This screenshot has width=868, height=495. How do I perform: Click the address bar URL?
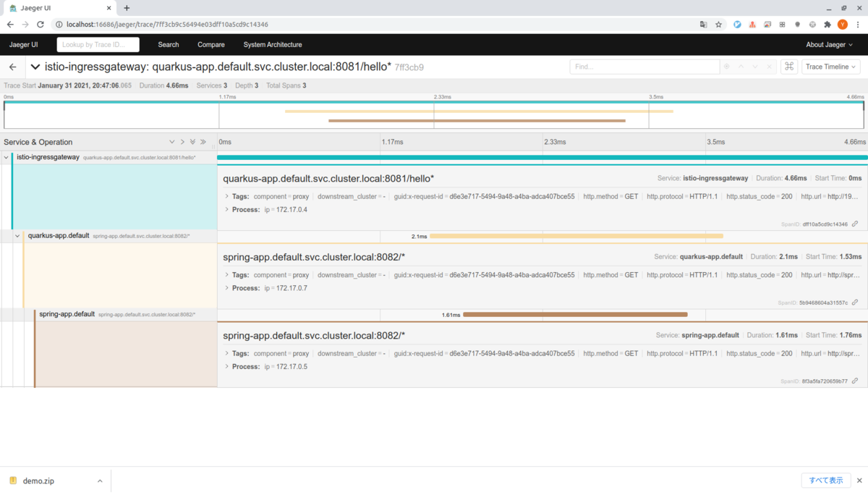(x=167, y=24)
